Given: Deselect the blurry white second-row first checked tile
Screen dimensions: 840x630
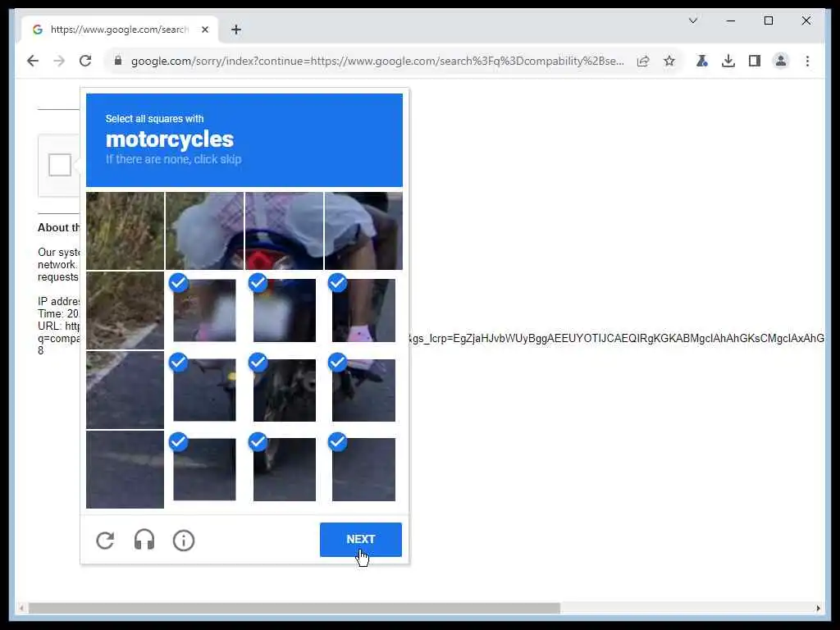Looking at the screenshot, I should point(204,311).
